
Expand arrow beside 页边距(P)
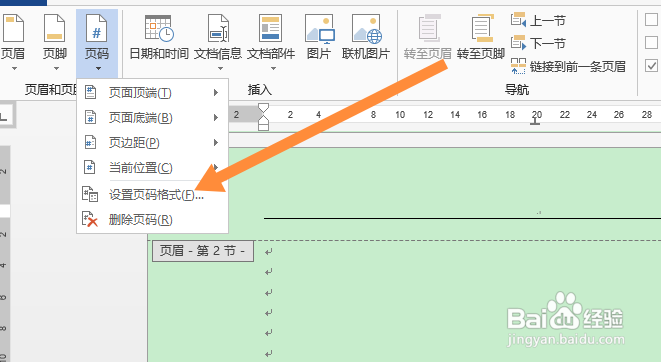click(x=216, y=142)
